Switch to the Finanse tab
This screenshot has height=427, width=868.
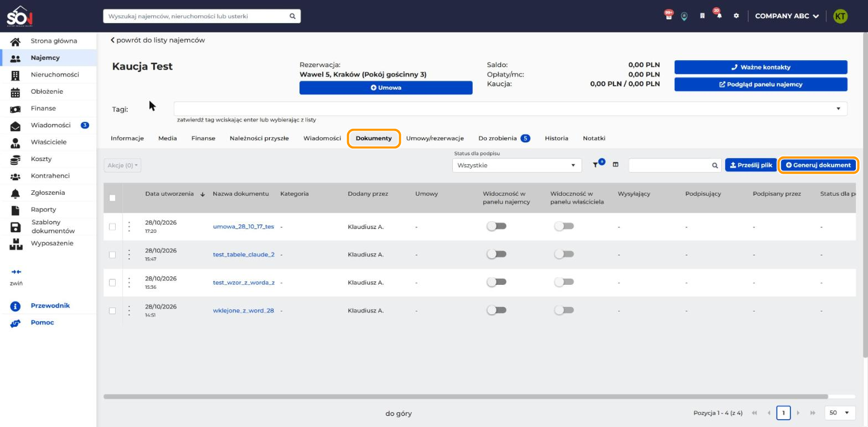(x=203, y=138)
